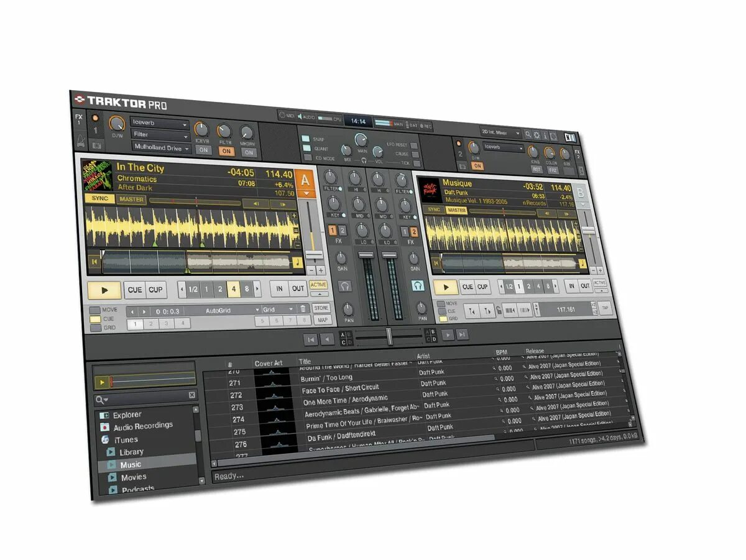Open the iTunes Library node

click(x=126, y=452)
